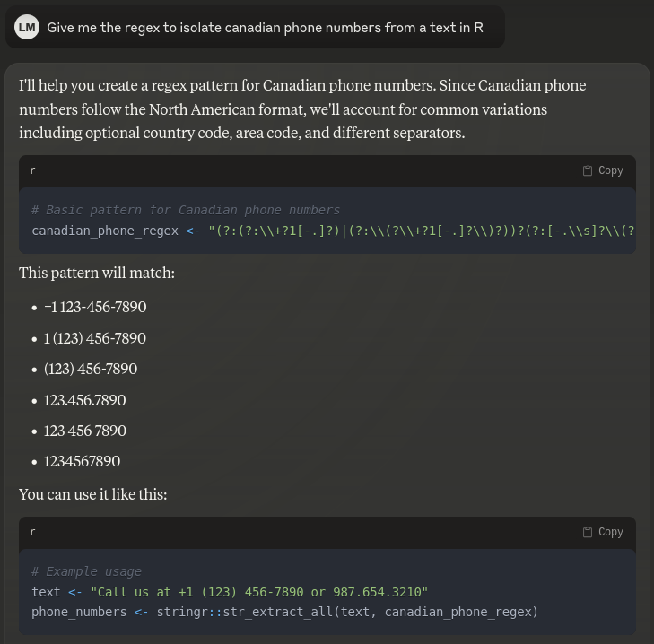Click clipboard icon on the regex code block
Screen dimensions: 654x644
click(x=588, y=170)
